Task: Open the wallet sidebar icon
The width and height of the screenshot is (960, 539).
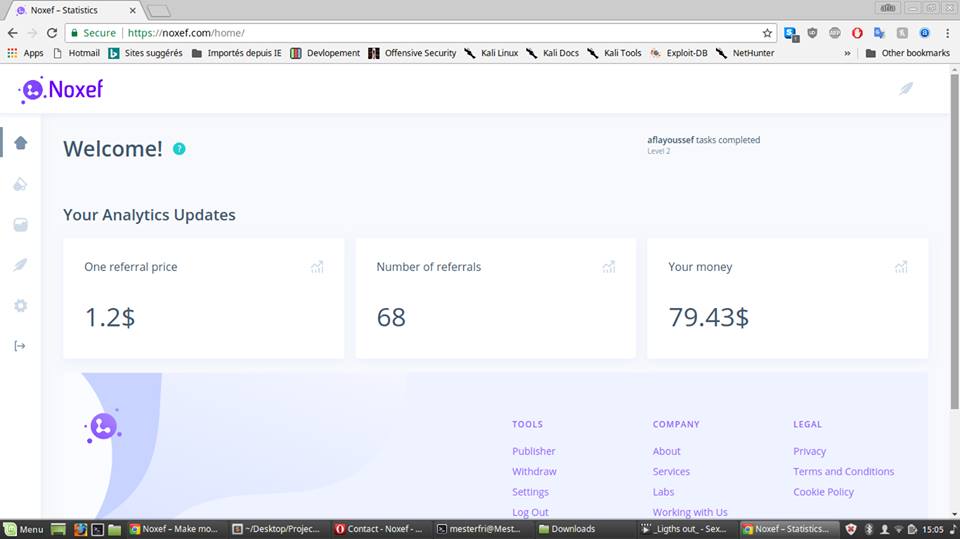Action: click(20, 225)
